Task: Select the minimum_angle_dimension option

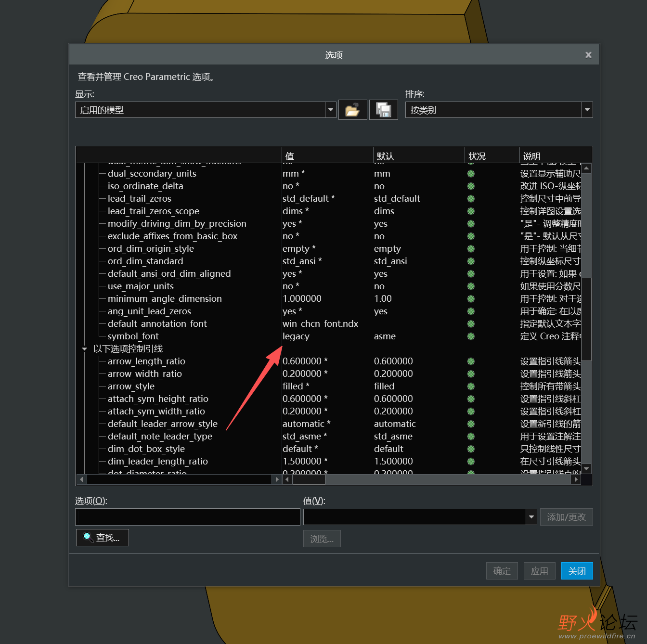Action: pyautogui.click(x=165, y=299)
